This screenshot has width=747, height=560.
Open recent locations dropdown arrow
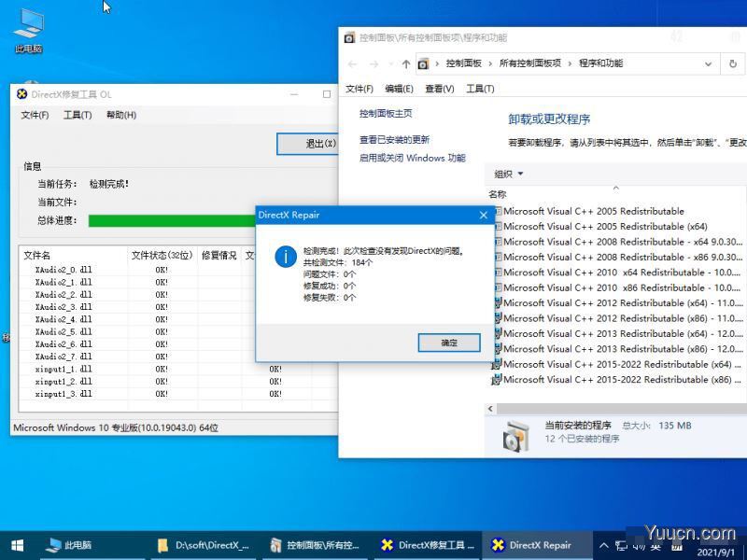[x=390, y=63]
